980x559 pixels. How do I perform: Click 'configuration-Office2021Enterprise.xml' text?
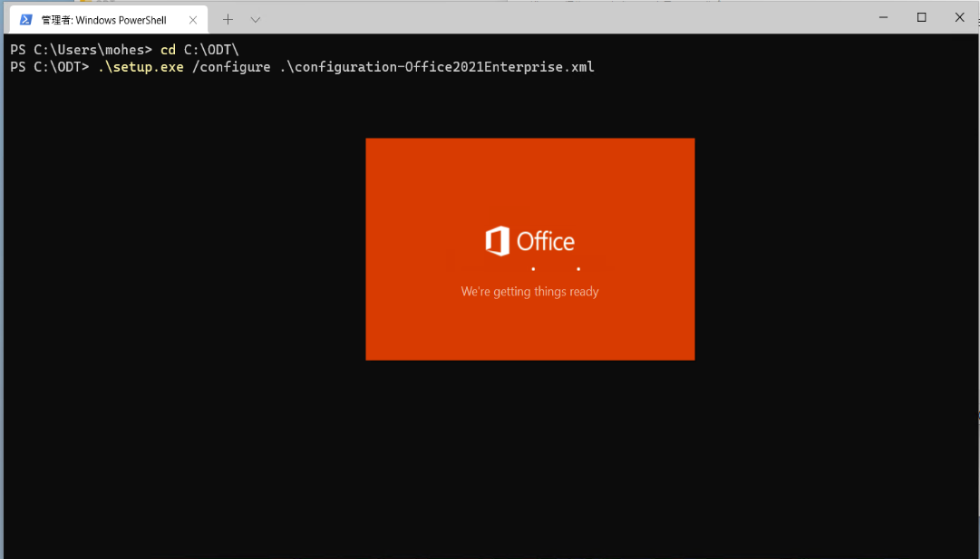coord(444,67)
